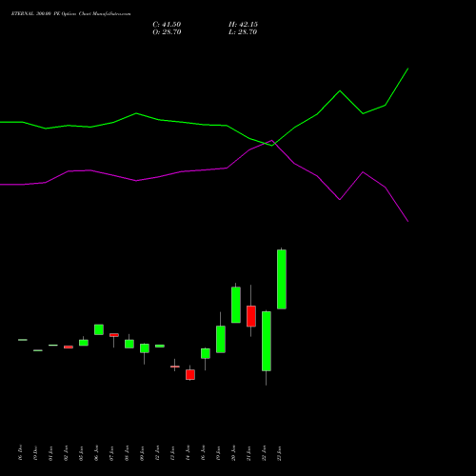Viewport: 476px width, 476px height.
Task: Click the close value 'C: 41.50'
Action: (x=167, y=25)
